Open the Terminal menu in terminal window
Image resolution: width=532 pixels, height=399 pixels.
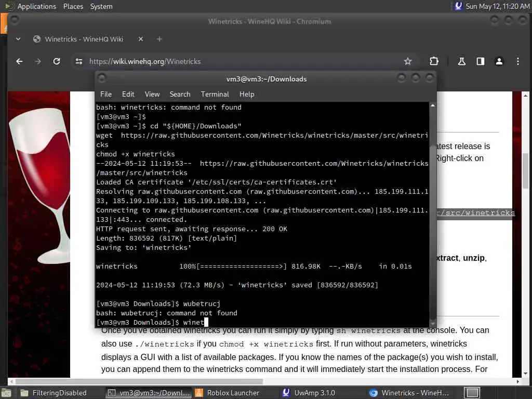pyautogui.click(x=215, y=95)
